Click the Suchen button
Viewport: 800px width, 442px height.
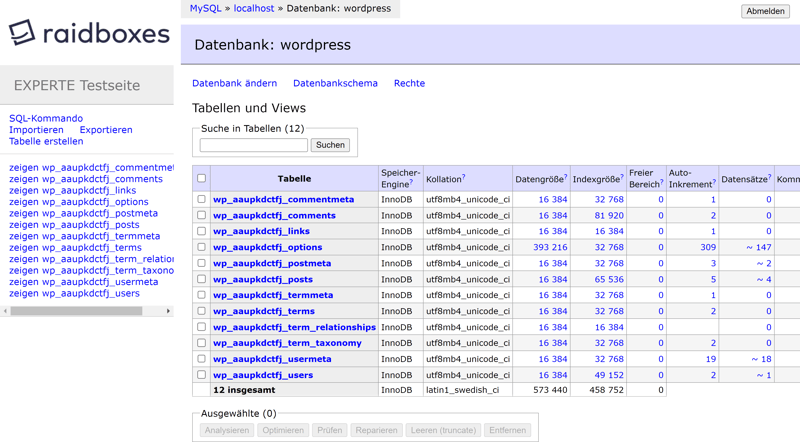click(330, 145)
